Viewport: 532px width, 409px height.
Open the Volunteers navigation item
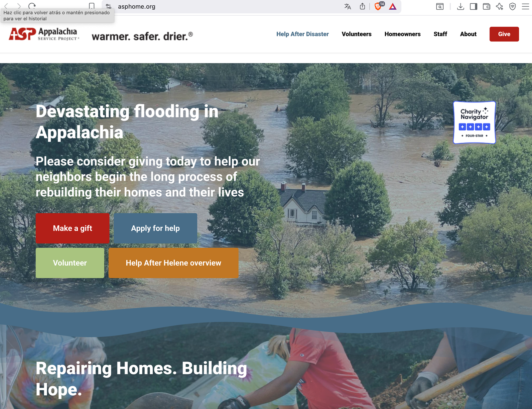(x=356, y=34)
